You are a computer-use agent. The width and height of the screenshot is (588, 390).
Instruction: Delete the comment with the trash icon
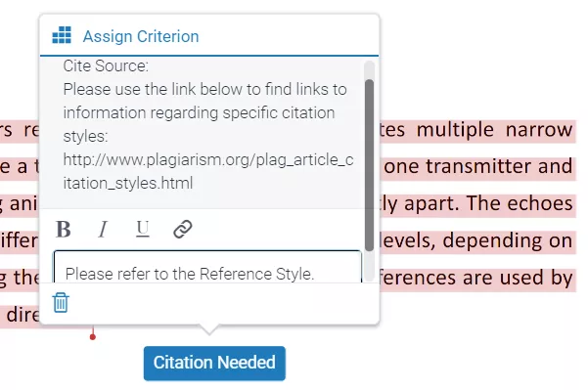tap(61, 302)
